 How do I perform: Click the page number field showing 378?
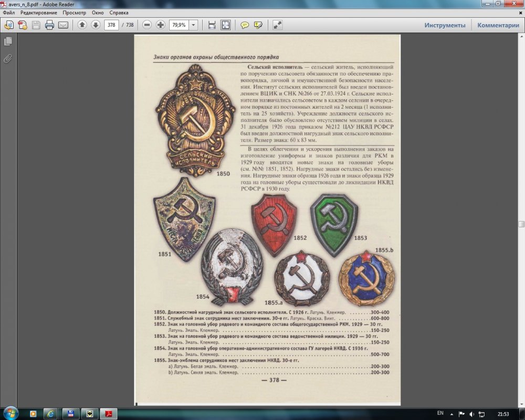(111, 25)
